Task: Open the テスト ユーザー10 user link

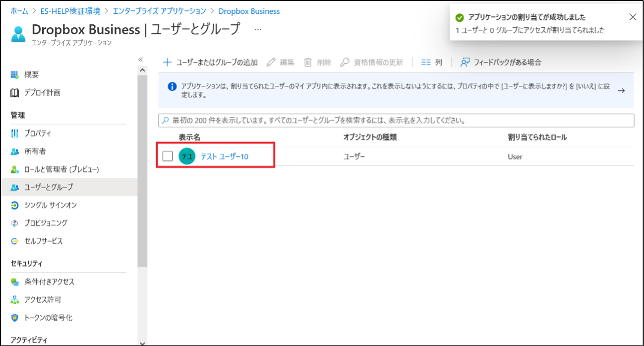Action: point(224,157)
